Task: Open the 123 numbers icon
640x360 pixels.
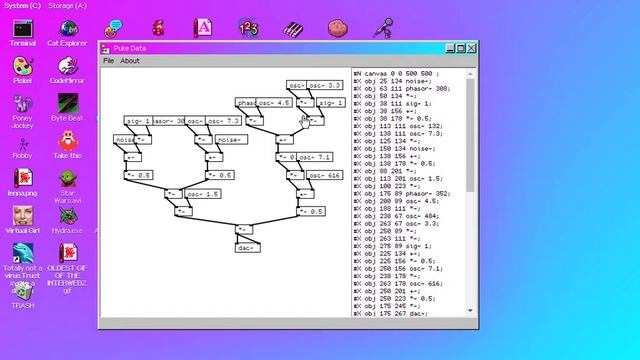Action: tap(248, 29)
